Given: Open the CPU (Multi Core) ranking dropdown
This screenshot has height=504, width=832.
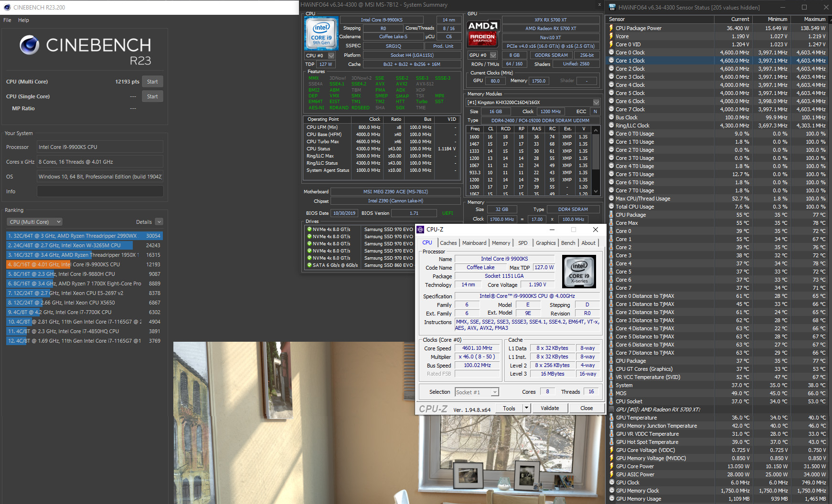Looking at the screenshot, I should (x=35, y=222).
